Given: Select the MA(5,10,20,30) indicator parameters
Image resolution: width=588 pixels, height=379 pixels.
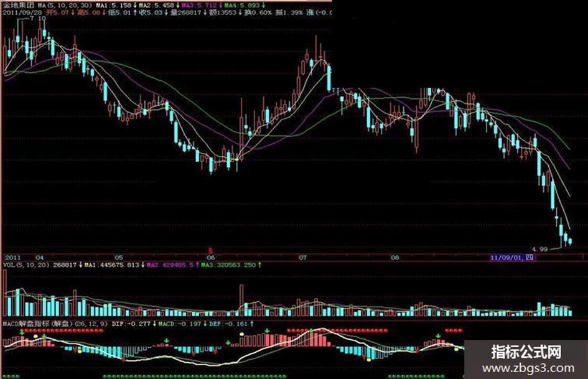Looking at the screenshot, I should coord(65,5).
